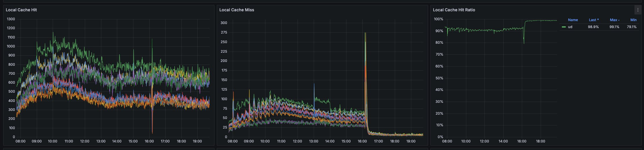The width and height of the screenshot is (644, 150).
Task: Click the Max column sort chevron
Action: 619,20
